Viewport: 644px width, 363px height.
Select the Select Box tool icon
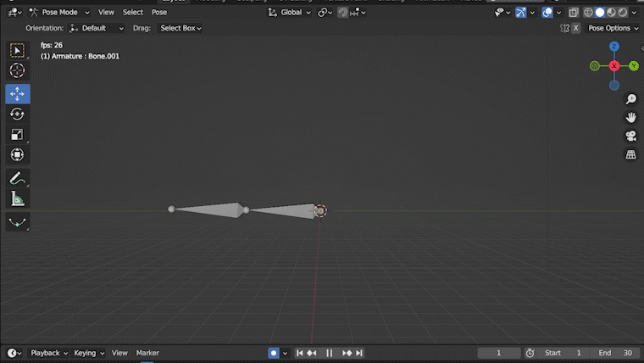[x=17, y=50]
